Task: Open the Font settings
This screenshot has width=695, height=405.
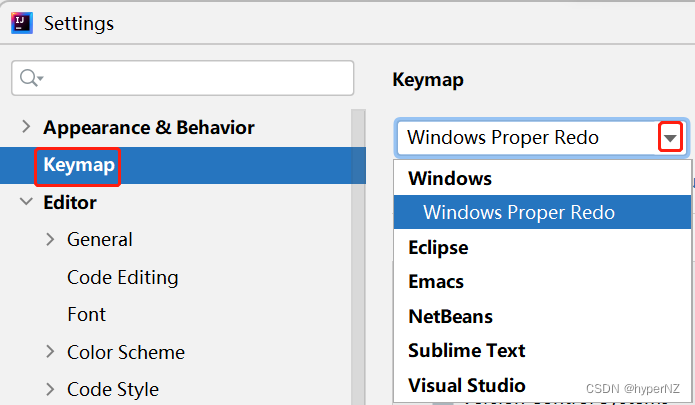Action: [86, 315]
